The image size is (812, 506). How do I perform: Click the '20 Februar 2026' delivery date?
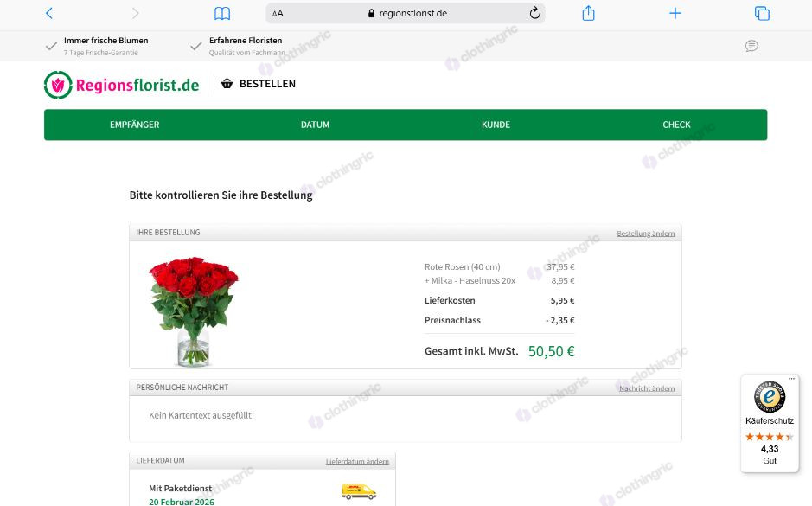click(182, 502)
